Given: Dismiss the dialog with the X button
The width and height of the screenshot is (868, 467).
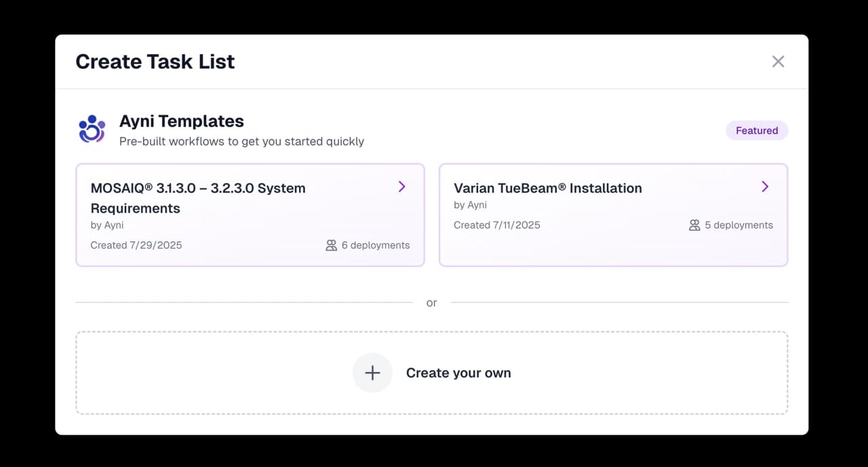Looking at the screenshot, I should click(x=778, y=61).
